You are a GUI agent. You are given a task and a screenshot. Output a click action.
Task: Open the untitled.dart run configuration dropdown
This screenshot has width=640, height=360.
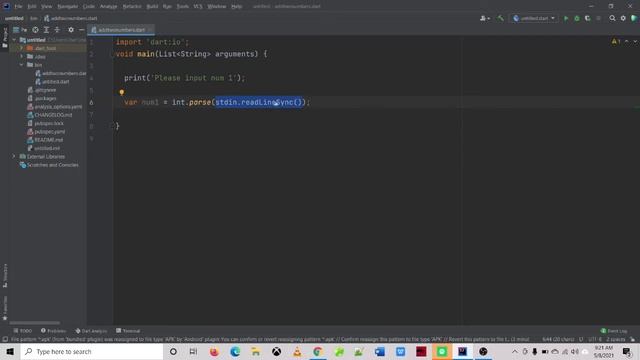(x=534, y=18)
